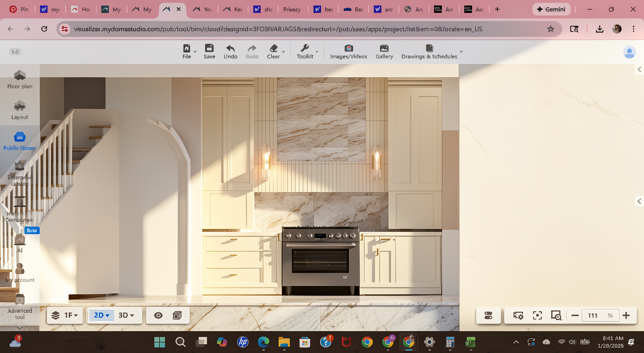Toggle visibility with the eye icon
This screenshot has height=353, width=644.
(158, 316)
